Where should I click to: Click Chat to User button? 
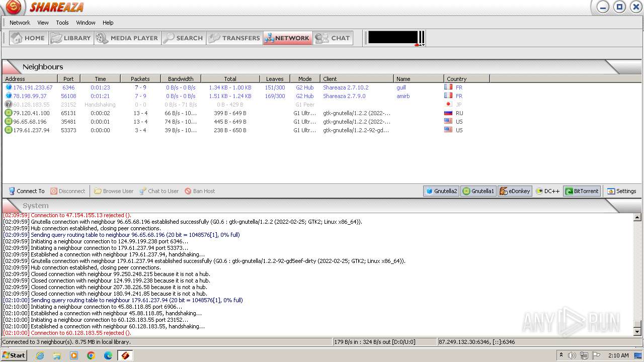(159, 191)
